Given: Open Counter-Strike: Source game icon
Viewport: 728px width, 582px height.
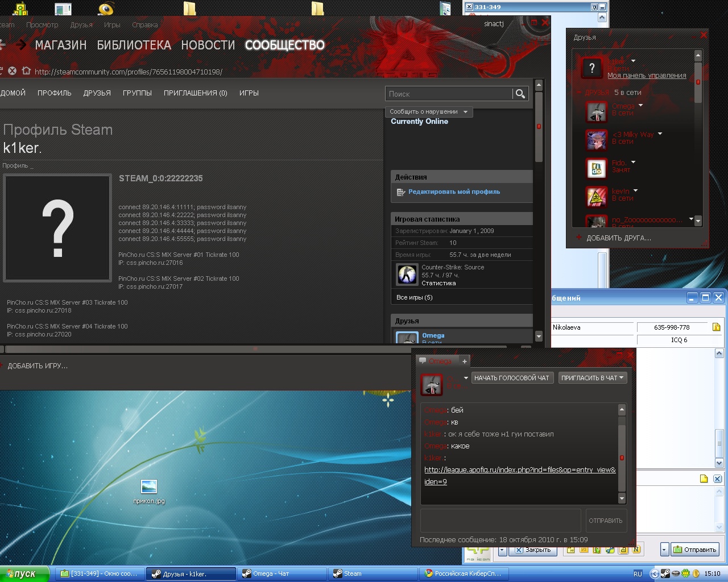Looking at the screenshot, I should [x=407, y=275].
